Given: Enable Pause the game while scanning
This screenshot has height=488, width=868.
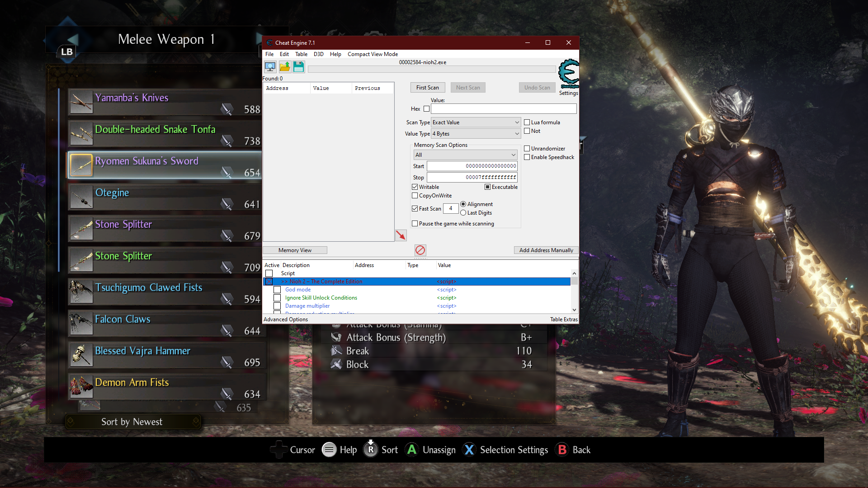Looking at the screenshot, I should (415, 223).
